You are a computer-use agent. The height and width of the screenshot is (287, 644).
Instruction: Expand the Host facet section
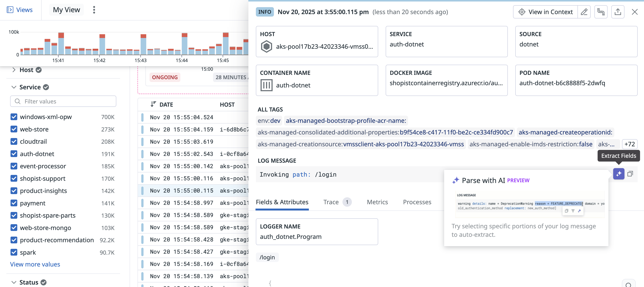coord(14,70)
